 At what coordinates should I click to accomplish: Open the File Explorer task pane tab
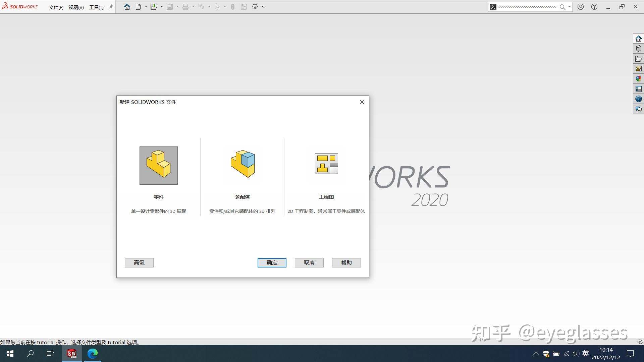click(638, 59)
